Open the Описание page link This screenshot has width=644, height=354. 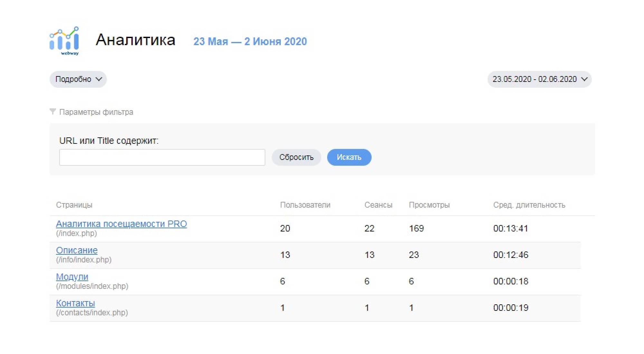(77, 250)
